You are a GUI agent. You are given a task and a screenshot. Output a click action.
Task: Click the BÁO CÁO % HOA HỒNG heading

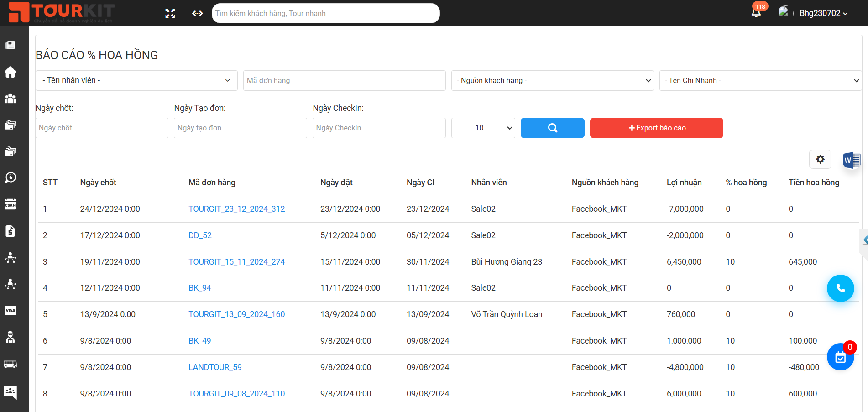pos(97,55)
